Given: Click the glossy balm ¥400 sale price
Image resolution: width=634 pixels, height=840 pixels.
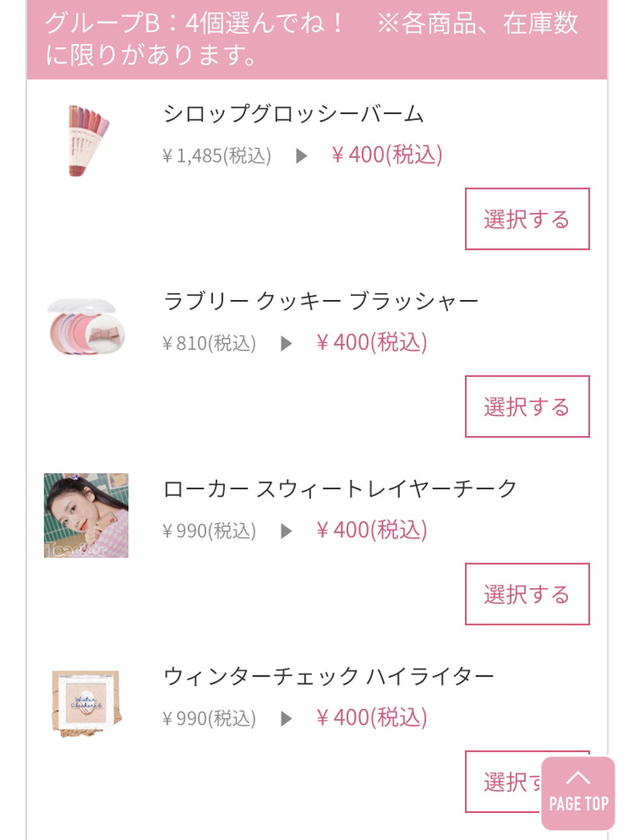Looking at the screenshot, I should pos(387,155).
